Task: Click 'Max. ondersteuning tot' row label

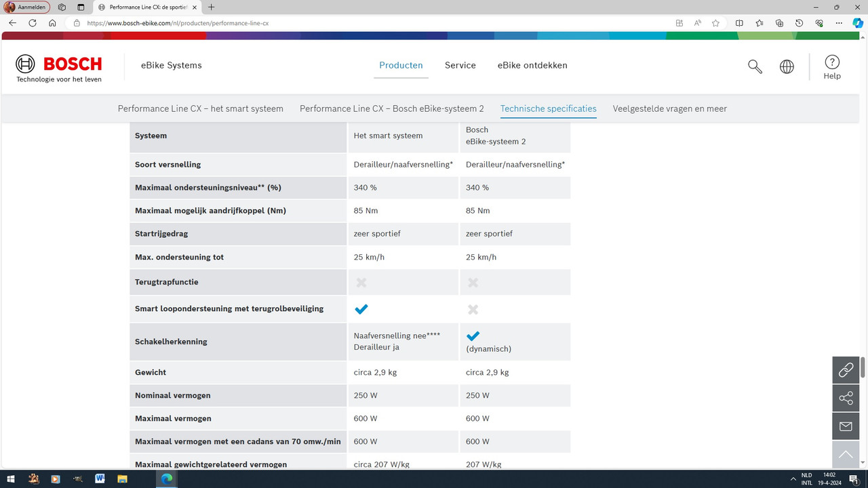Action: (180, 258)
